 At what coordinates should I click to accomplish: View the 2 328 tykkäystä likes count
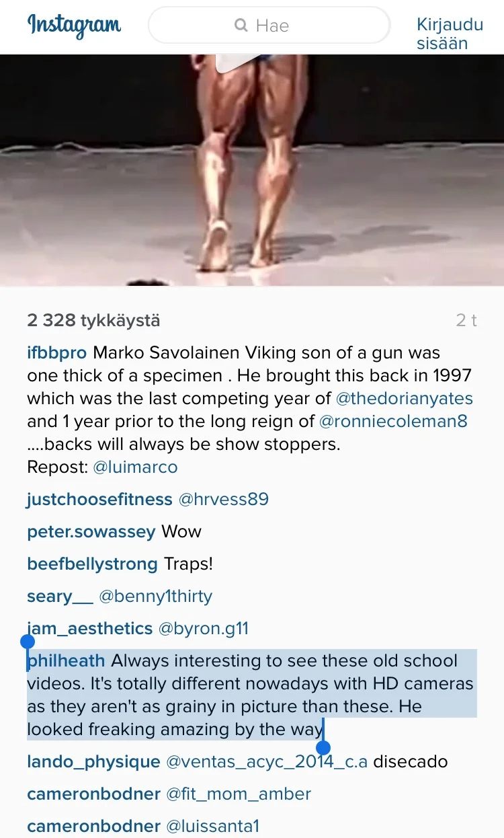(x=93, y=320)
